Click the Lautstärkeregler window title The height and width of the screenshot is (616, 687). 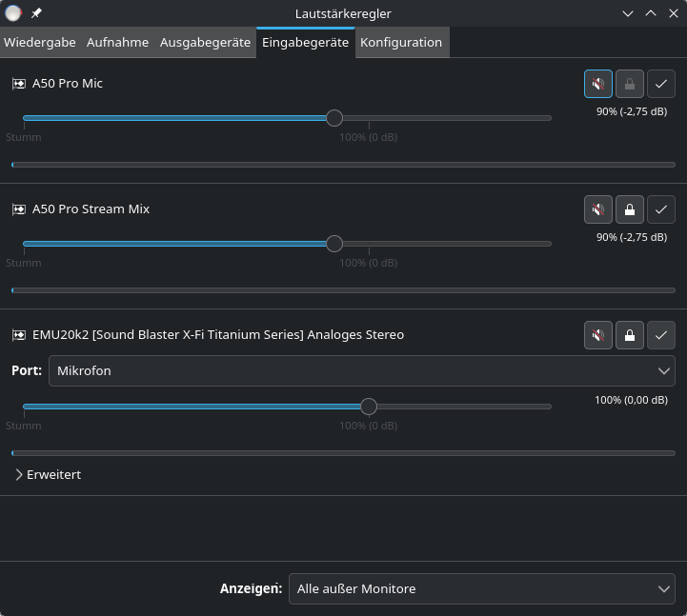coord(343,13)
